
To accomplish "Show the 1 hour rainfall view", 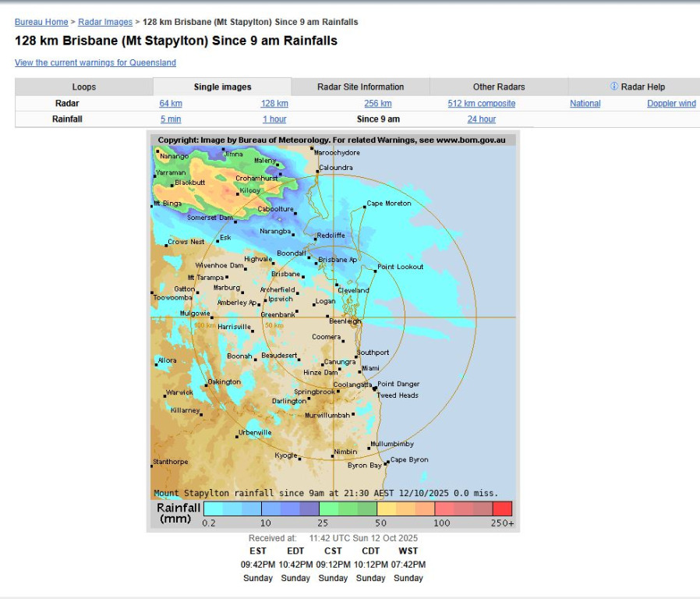I will click(x=274, y=119).
